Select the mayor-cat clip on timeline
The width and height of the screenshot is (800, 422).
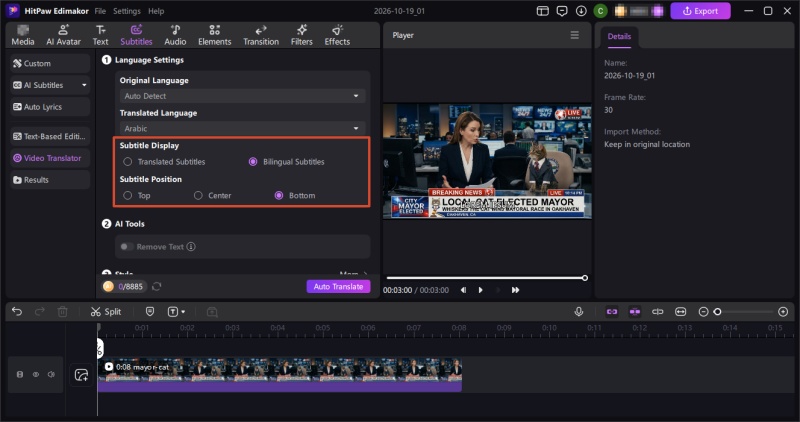pyautogui.click(x=280, y=375)
